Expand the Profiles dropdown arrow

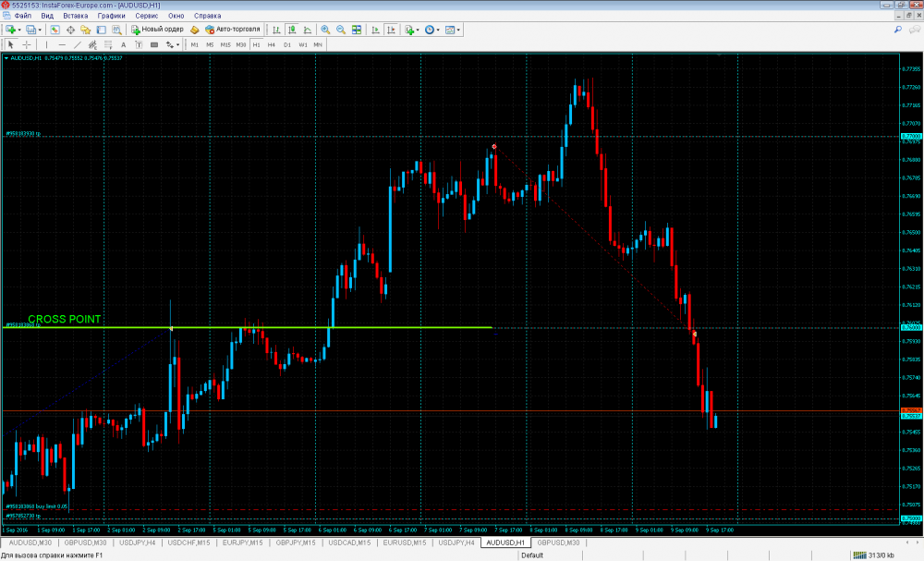pos(40,30)
